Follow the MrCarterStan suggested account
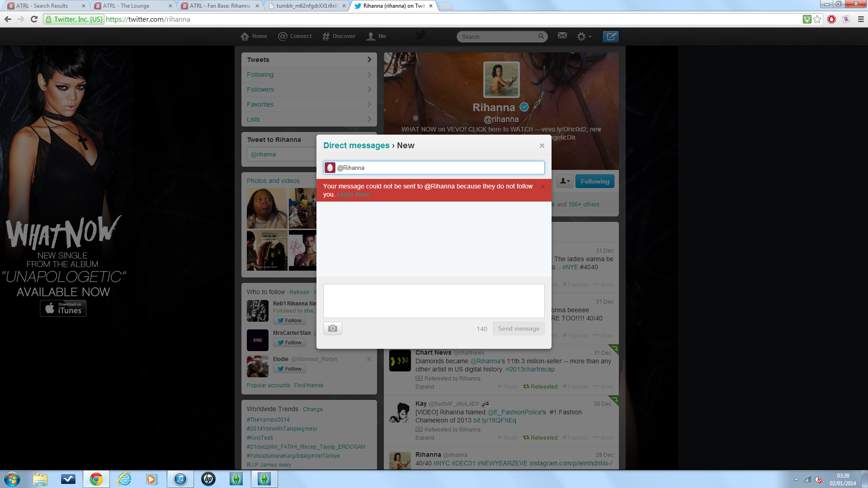This screenshot has width=868, height=488. [x=289, y=343]
